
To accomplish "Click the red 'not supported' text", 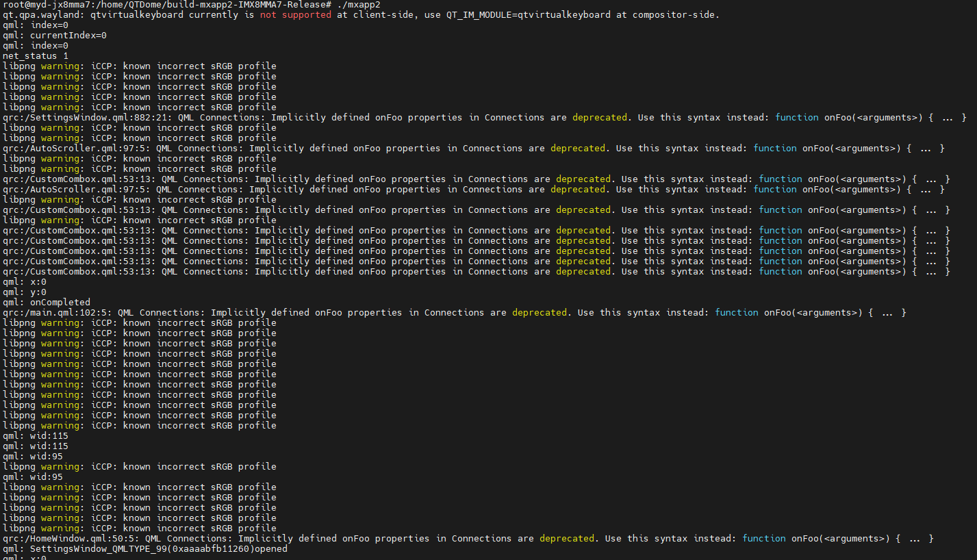I will (x=296, y=14).
